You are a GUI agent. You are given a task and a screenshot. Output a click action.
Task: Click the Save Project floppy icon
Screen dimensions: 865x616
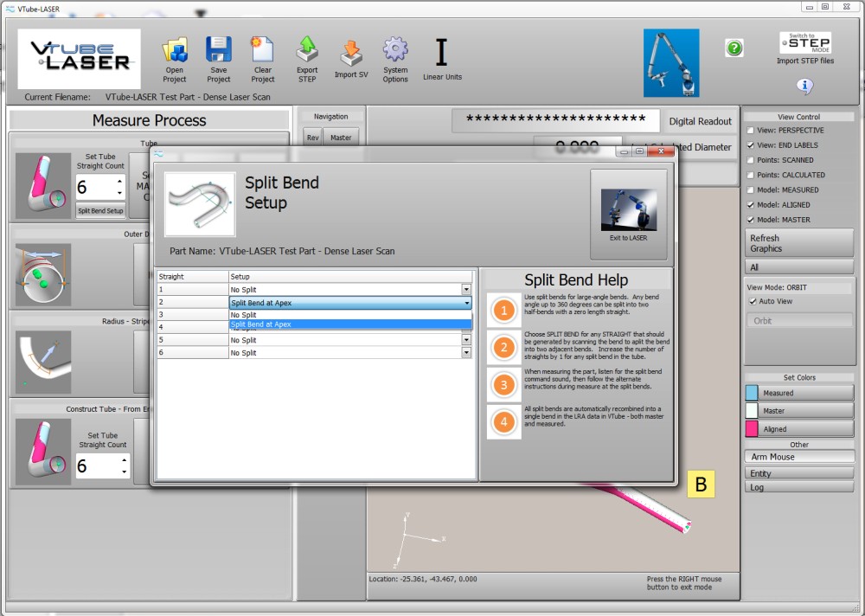pos(218,50)
